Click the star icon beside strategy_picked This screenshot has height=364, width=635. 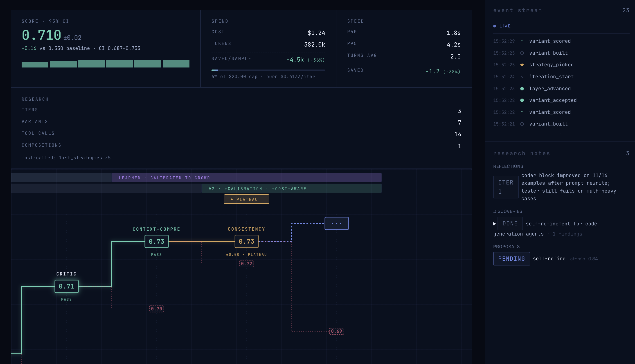(522, 65)
